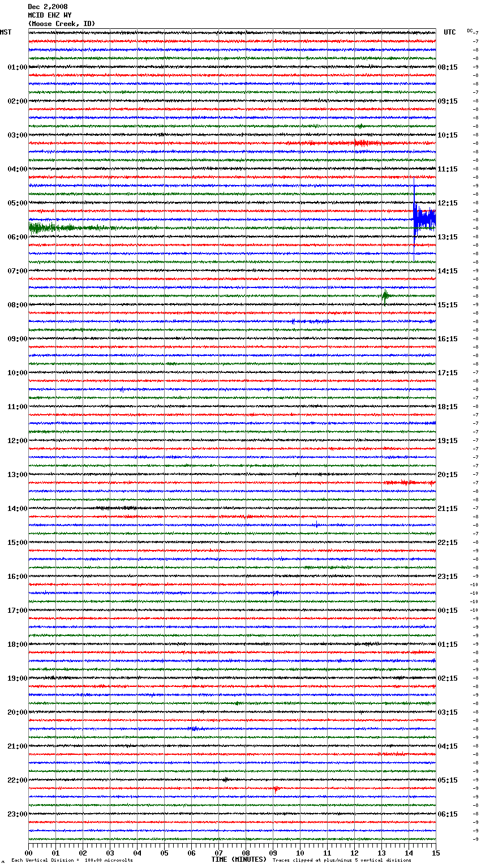The width and height of the screenshot is (481, 868).
Task: Select the 01:00 MST time label
Action: tap(18, 67)
